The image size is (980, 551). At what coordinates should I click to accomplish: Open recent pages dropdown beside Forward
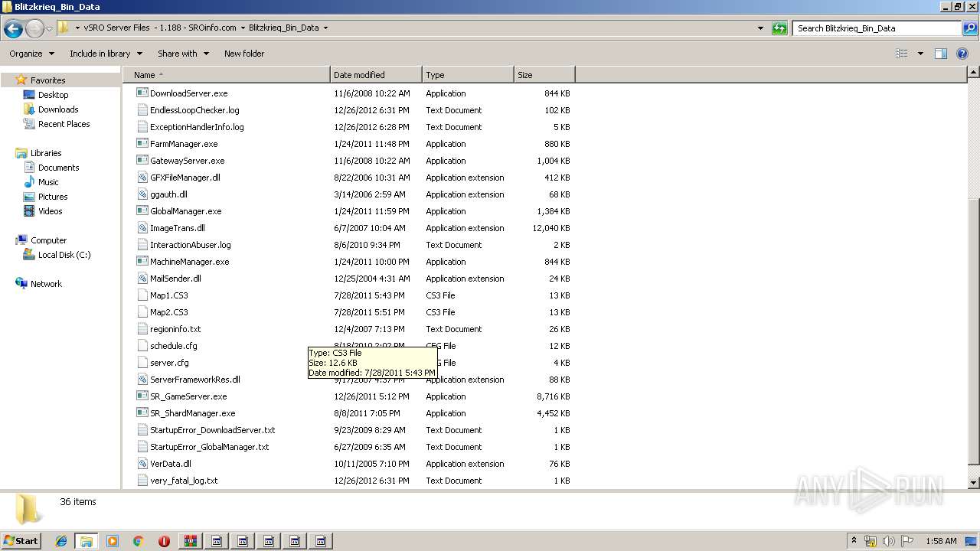coord(49,29)
